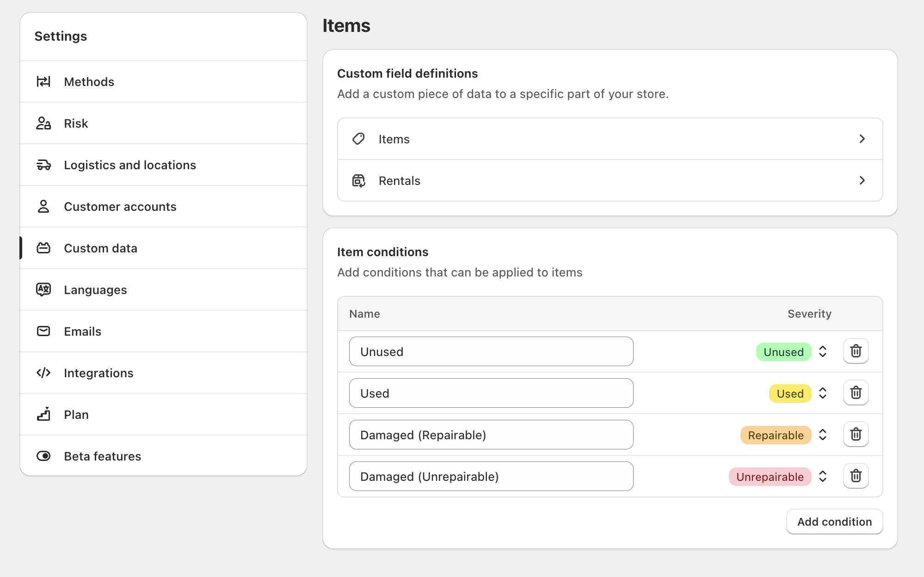Screen dimensions: 924x577
Task: Remove Damaged (Repairable) condition via trash icon
Action: tap(856, 435)
